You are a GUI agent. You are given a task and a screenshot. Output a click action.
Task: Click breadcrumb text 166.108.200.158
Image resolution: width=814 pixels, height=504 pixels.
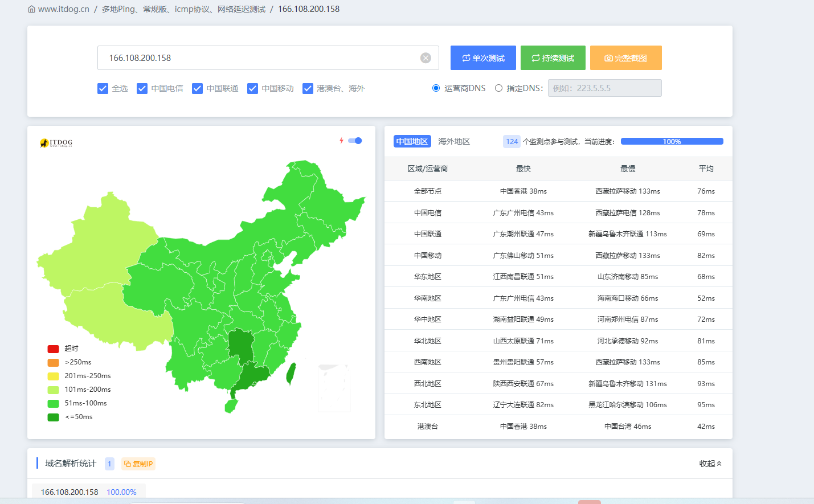309,9
